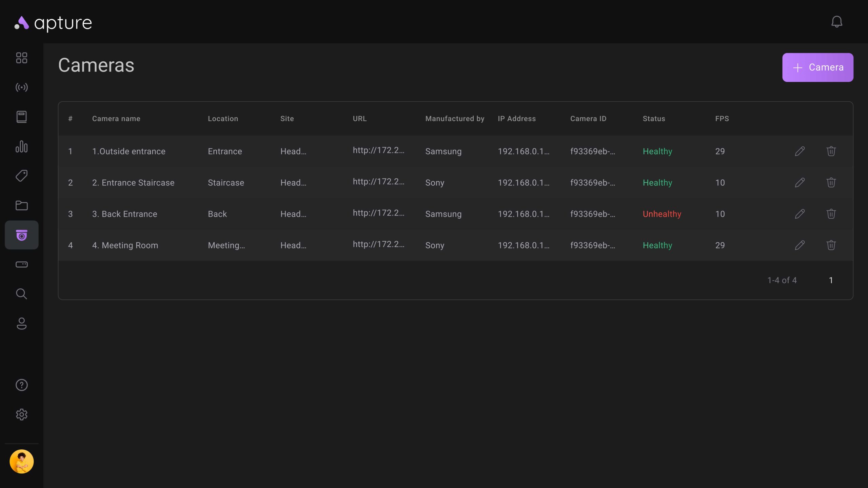Viewport: 868px width, 488px height.
Task: Click the add Camera button
Action: click(817, 67)
